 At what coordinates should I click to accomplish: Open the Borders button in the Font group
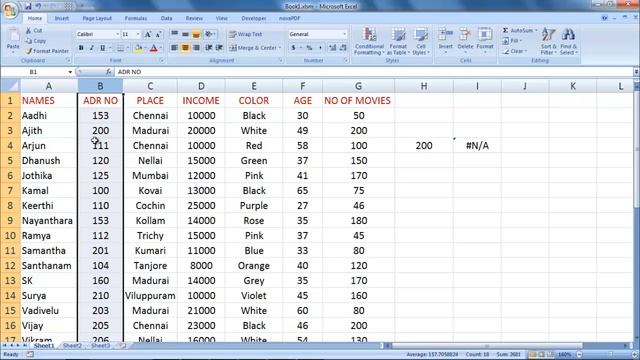point(120,48)
